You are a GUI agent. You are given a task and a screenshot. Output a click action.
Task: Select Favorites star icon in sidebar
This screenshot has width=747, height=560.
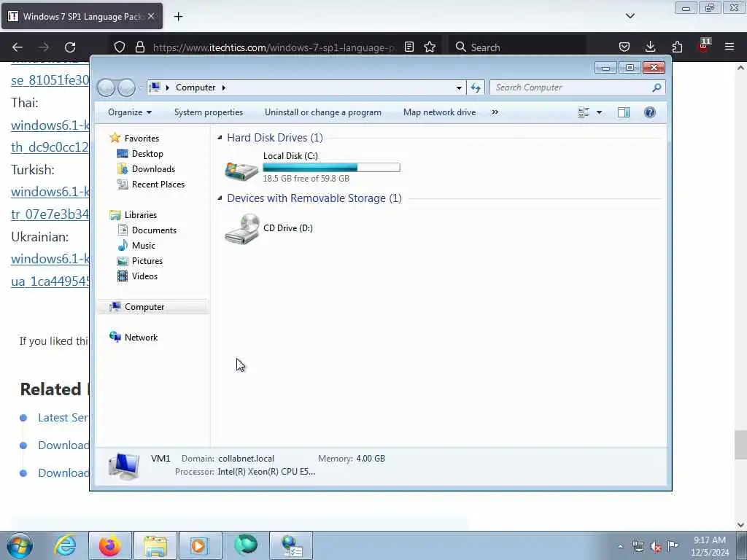pyautogui.click(x=115, y=138)
